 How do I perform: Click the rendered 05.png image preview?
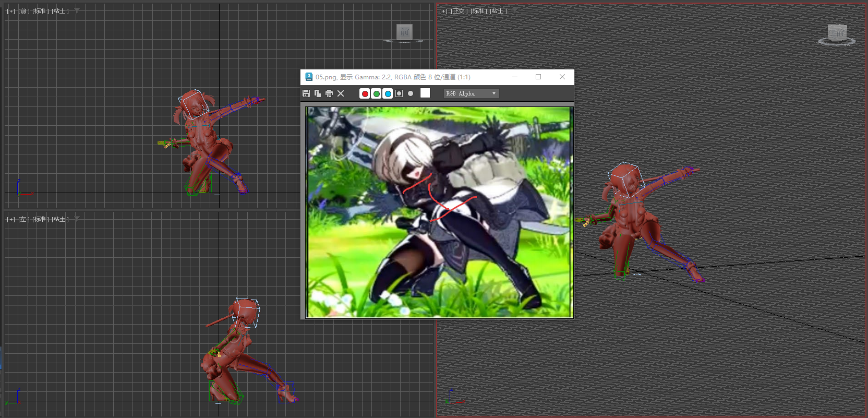coord(439,212)
